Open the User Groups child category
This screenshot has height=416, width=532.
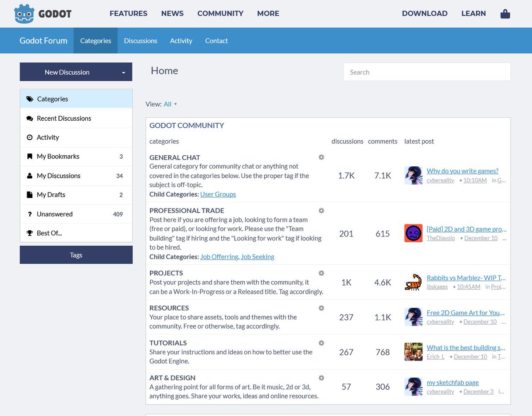(x=218, y=194)
